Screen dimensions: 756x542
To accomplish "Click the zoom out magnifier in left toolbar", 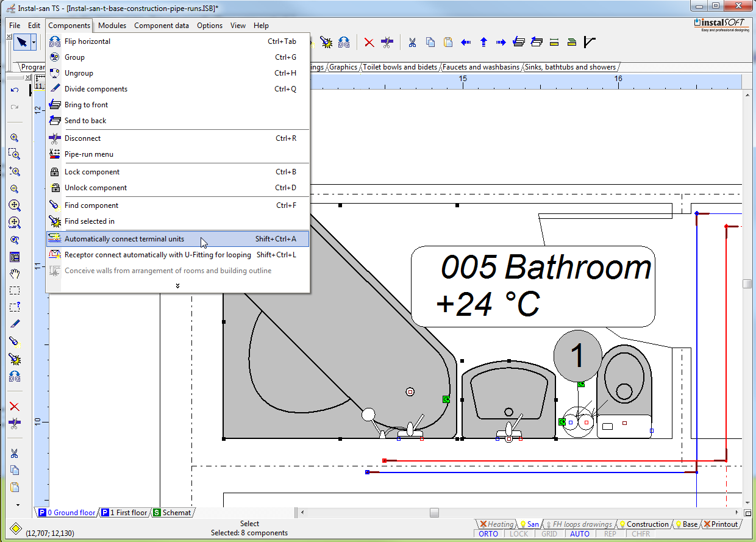I will pyautogui.click(x=15, y=189).
